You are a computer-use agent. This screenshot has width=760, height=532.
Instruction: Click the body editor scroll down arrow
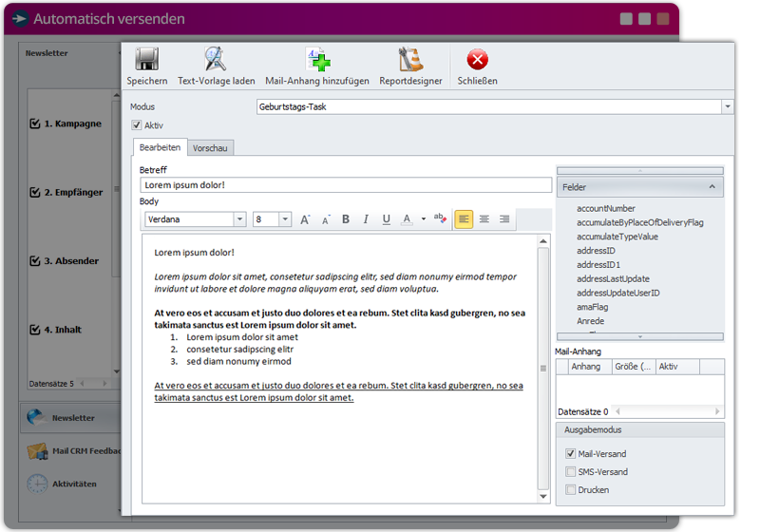click(x=543, y=497)
